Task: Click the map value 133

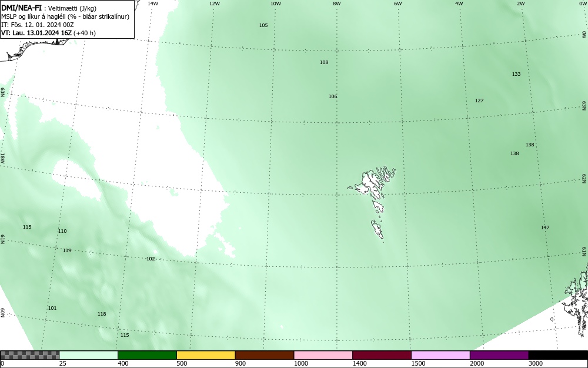Action: coord(516,74)
